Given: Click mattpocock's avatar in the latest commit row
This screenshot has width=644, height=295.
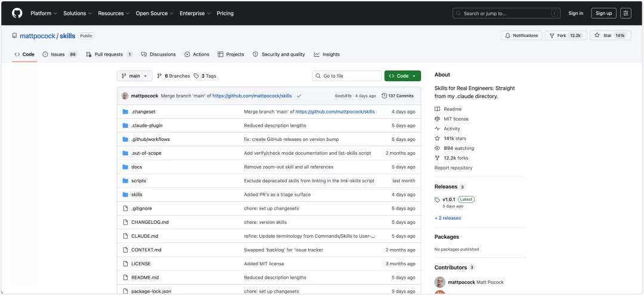Looking at the screenshot, I should [125, 96].
